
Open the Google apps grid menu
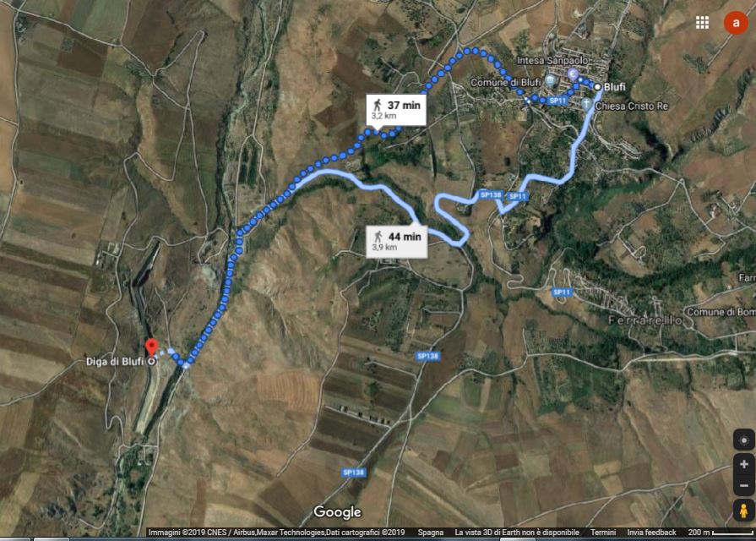pyautogui.click(x=702, y=22)
